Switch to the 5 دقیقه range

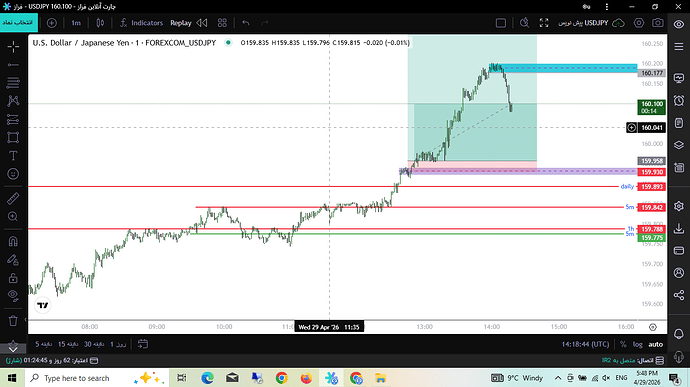pyautogui.click(x=44, y=344)
